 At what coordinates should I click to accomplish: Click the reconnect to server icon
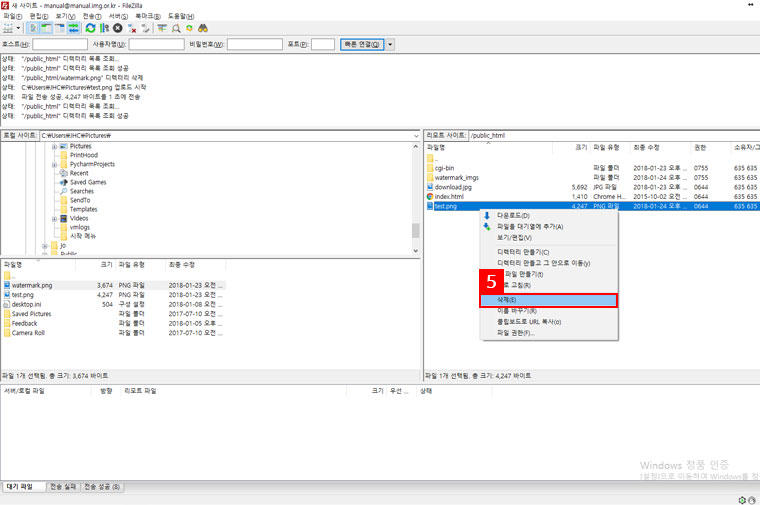tap(145, 28)
